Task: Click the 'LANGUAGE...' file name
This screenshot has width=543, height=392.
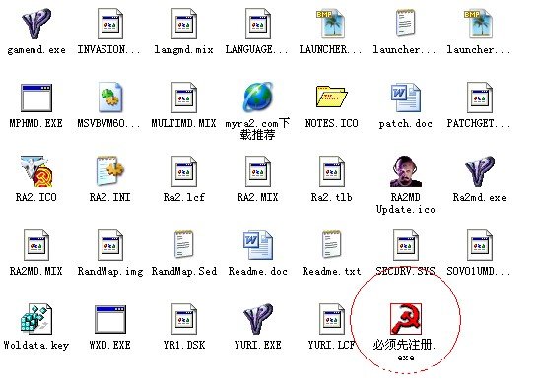Action: coord(256,50)
